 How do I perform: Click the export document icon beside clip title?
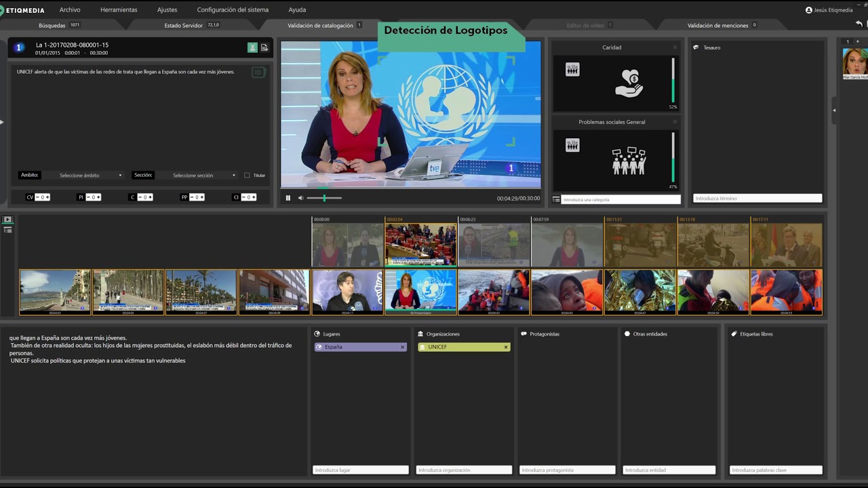click(264, 47)
